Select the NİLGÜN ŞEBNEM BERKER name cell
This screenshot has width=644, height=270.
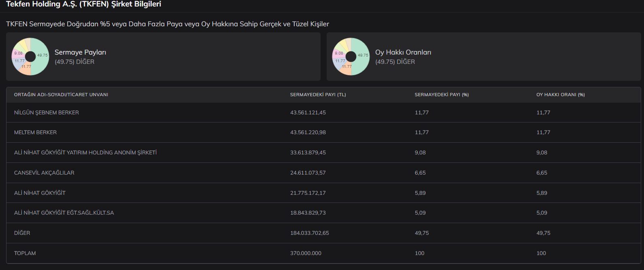pyautogui.click(x=47, y=113)
